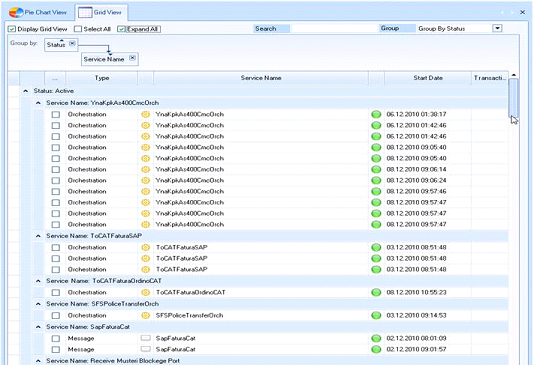Select Message type cell in 02.12.2010 09:01:57 row

click(x=102, y=349)
